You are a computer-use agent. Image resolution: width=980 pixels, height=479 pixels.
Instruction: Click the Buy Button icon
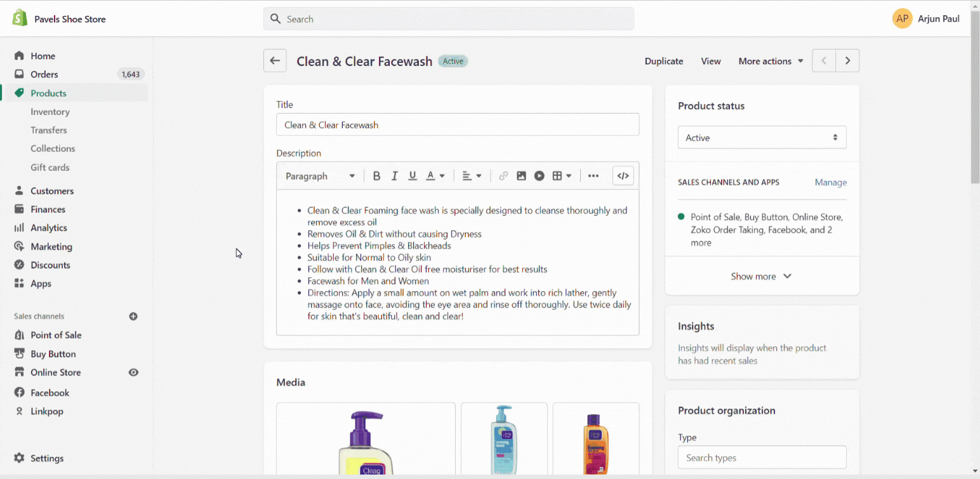tap(19, 354)
